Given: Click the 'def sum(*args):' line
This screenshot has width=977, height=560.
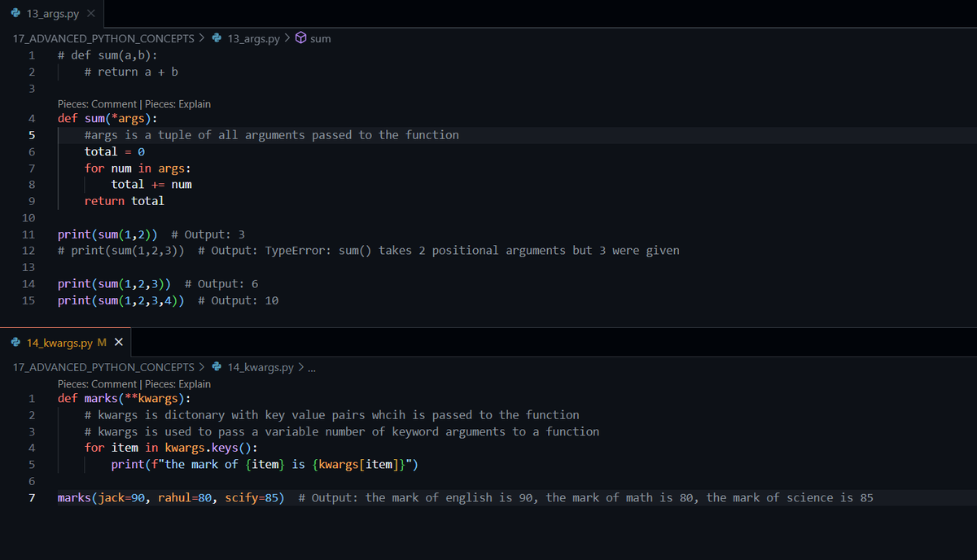Looking at the screenshot, I should point(107,118).
